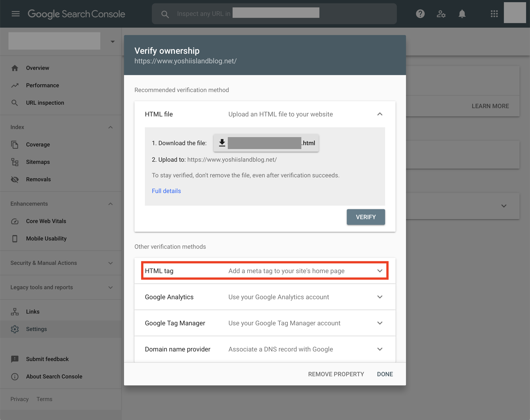Click the Overview home icon
Viewport: 530px width, 420px height.
(15, 68)
